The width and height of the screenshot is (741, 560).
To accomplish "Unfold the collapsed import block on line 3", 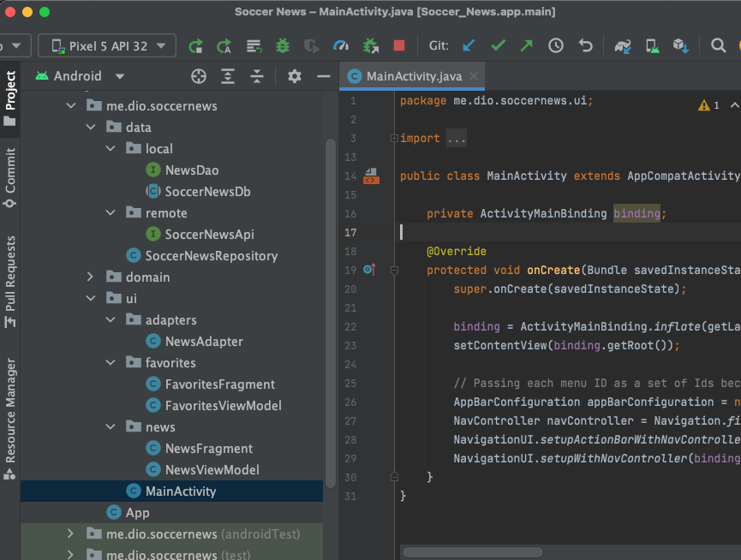I will [394, 139].
